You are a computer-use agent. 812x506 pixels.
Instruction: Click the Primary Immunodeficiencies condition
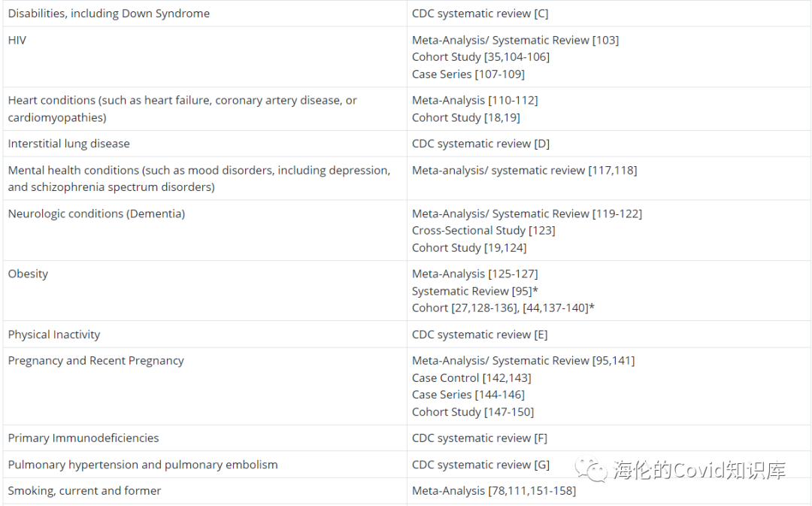(x=83, y=438)
